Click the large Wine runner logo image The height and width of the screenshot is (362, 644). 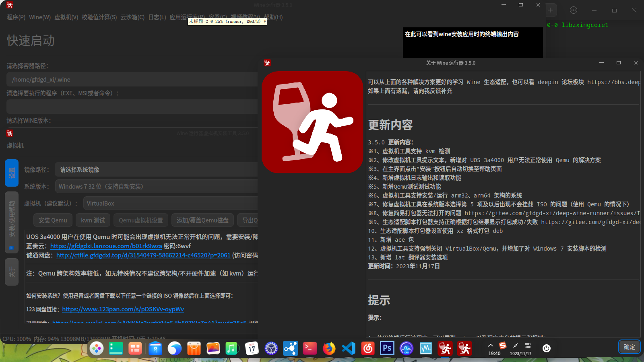pyautogui.click(x=312, y=122)
